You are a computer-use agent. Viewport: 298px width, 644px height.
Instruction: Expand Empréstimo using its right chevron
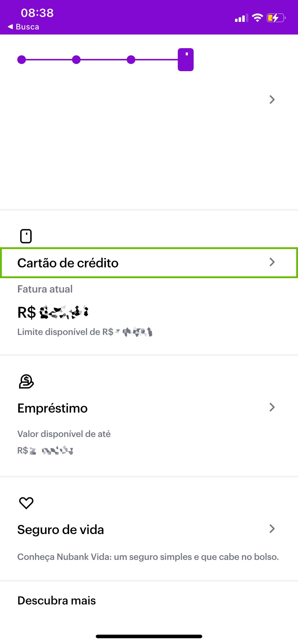coord(272,407)
